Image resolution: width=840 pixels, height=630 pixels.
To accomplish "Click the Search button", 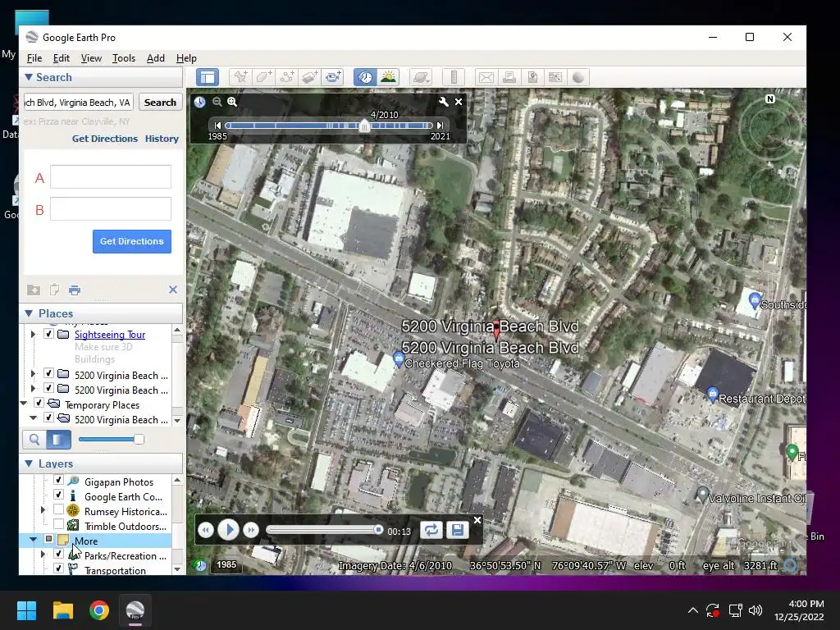I will point(160,103).
